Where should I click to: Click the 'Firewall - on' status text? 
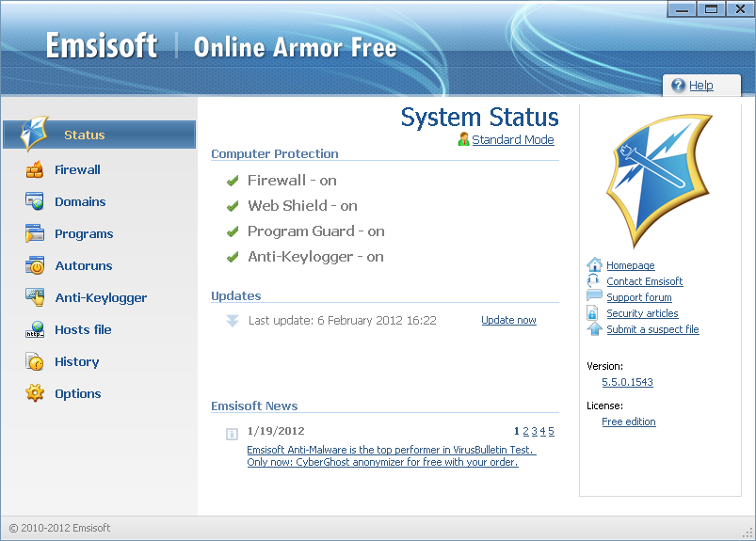(292, 180)
